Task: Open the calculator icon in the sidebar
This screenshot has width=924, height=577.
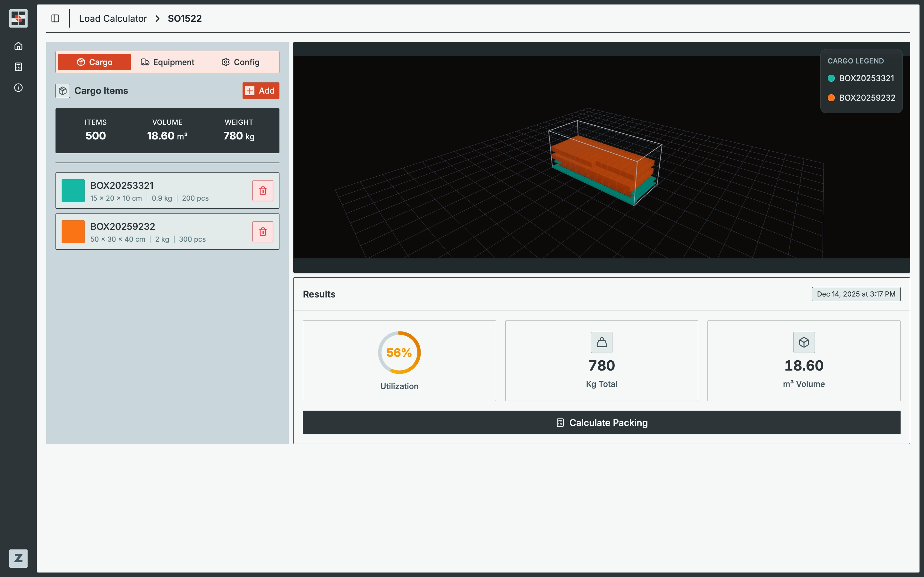Action: (x=18, y=67)
